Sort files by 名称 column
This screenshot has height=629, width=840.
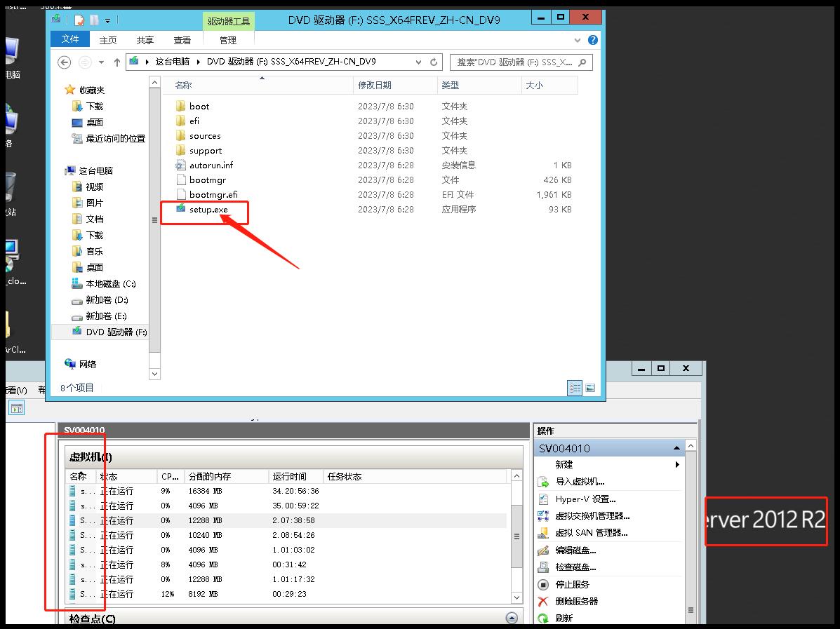(x=258, y=85)
